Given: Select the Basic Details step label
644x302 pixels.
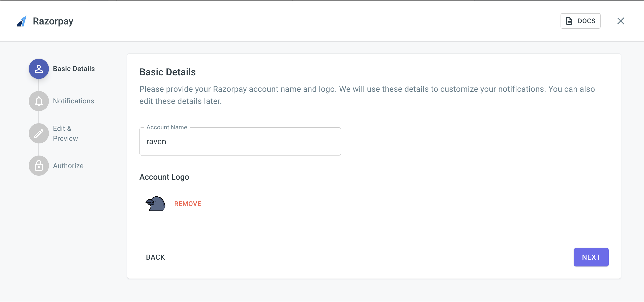Looking at the screenshot, I should (x=74, y=69).
